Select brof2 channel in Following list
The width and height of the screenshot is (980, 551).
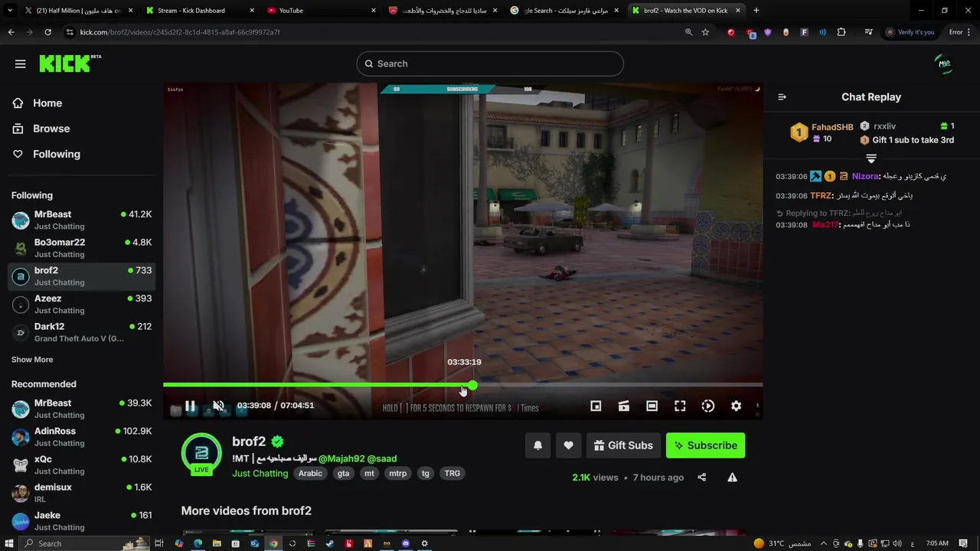pyautogui.click(x=80, y=276)
